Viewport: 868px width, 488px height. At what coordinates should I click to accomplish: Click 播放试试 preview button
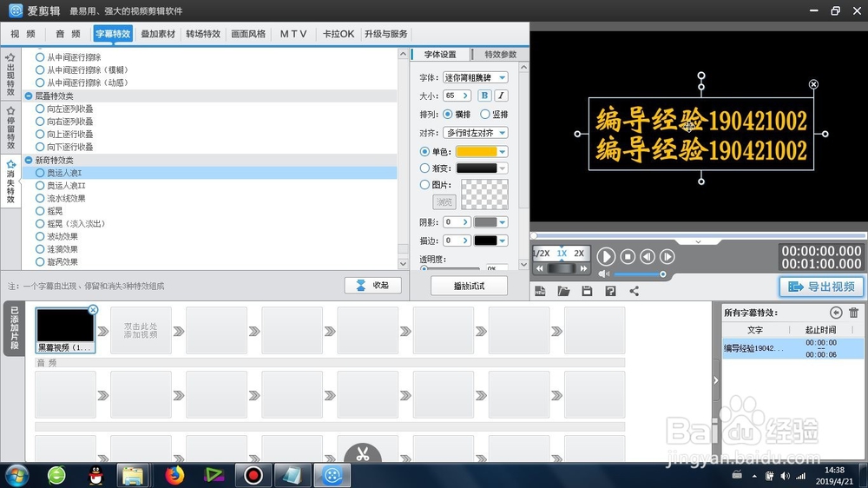click(x=469, y=286)
